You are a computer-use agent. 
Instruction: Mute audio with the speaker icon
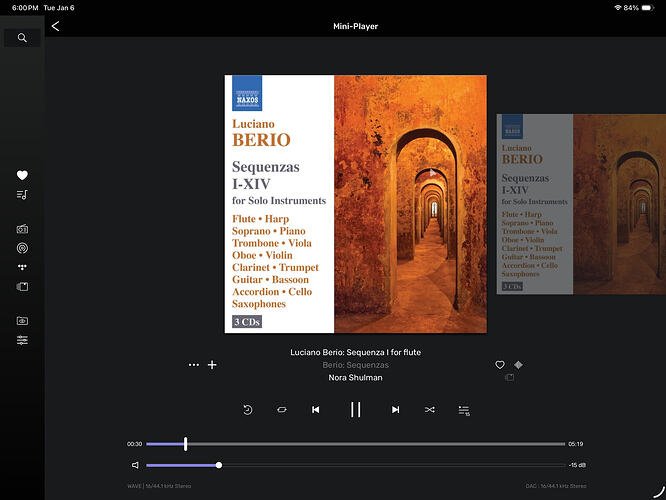point(135,465)
